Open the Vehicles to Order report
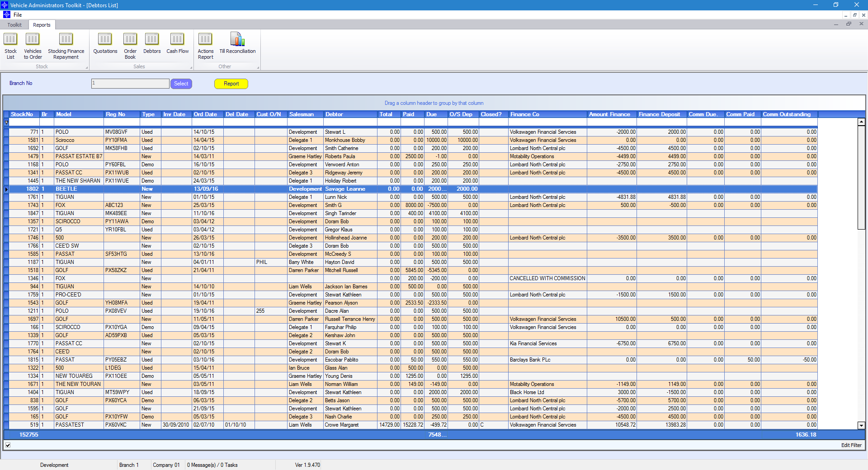 pos(33,46)
